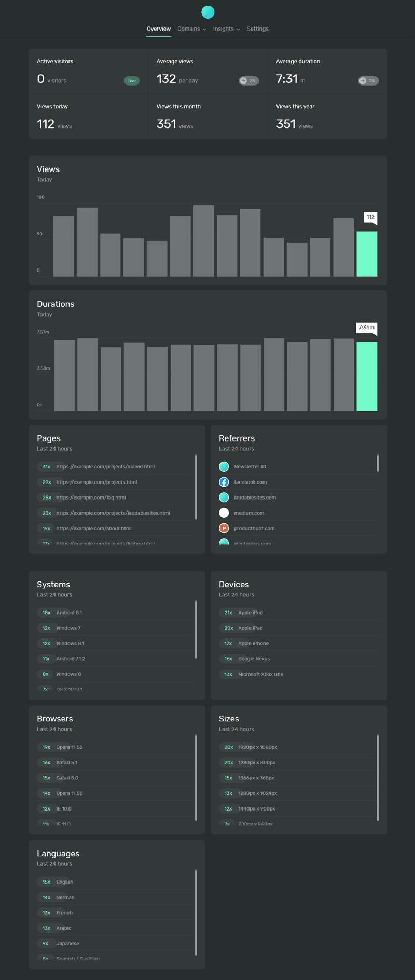Open the example.com/faq.html page link
The height and width of the screenshot is (980, 415).
tap(91, 498)
